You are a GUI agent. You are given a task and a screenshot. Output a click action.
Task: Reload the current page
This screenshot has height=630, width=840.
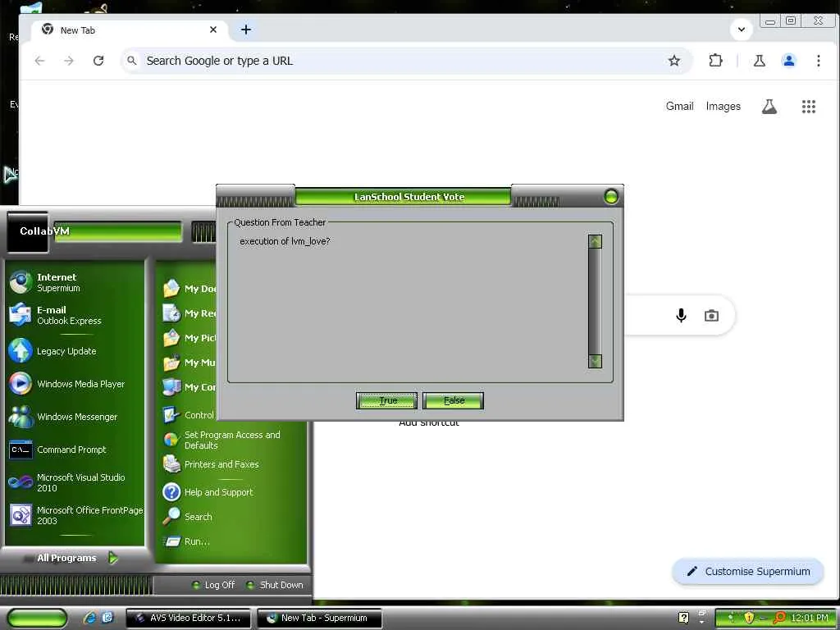click(98, 61)
